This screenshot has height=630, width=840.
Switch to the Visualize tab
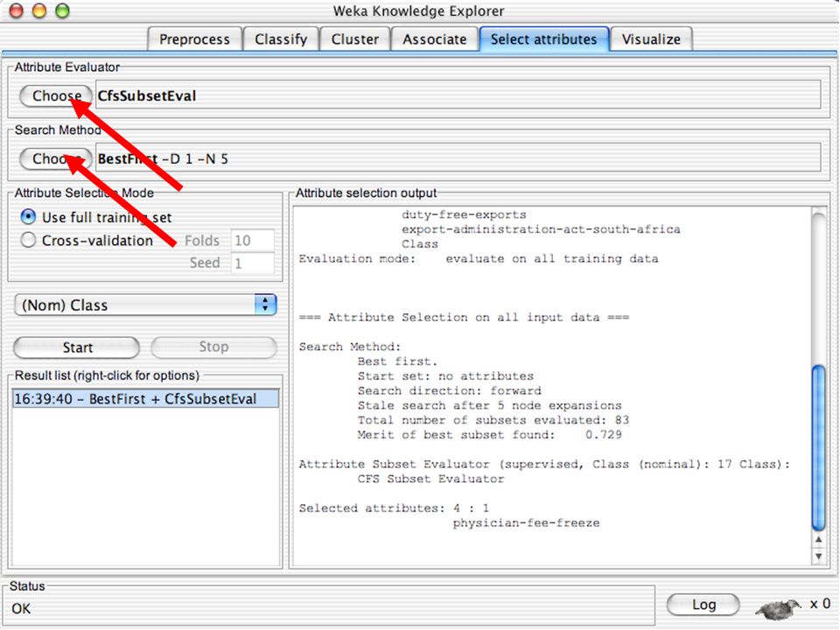[651, 39]
